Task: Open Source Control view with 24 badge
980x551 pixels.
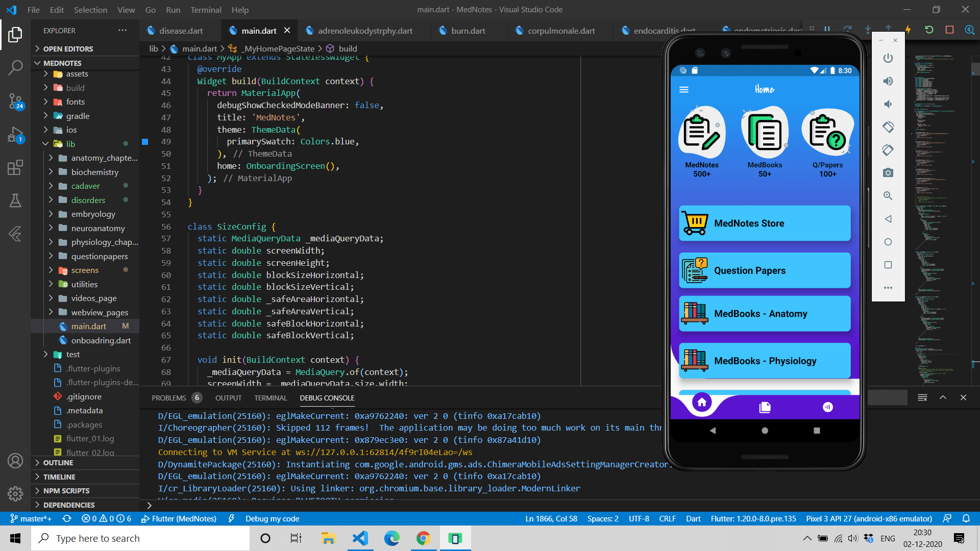Action: [x=15, y=101]
